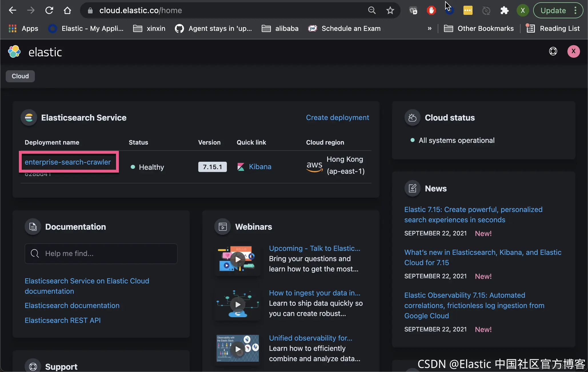The width and height of the screenshot is (588, 372).
Task: Play the Talk to Elastic webinar video
Action: 238,259
